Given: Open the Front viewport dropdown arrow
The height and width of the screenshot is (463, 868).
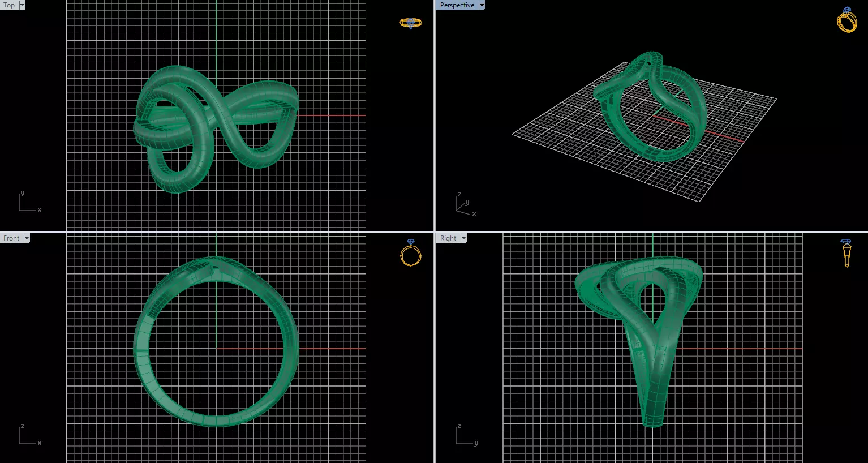Looking at the screenshot, I should point(27,238).
